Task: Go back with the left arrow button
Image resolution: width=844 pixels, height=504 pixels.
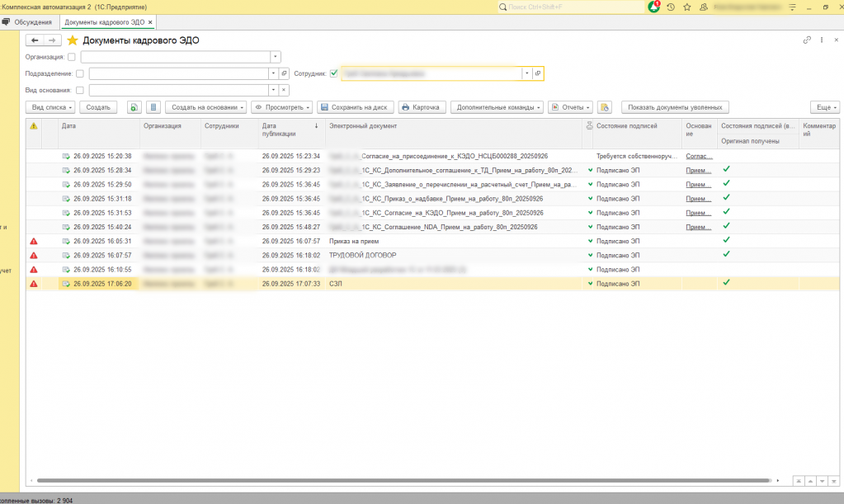Action: (35, 40)
